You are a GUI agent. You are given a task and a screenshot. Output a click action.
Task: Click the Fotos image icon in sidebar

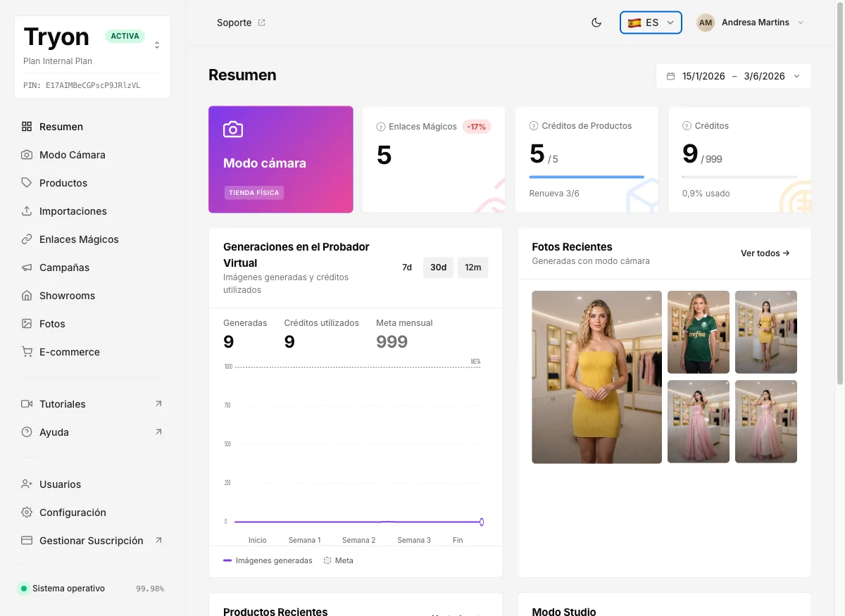tap(27, 324)
